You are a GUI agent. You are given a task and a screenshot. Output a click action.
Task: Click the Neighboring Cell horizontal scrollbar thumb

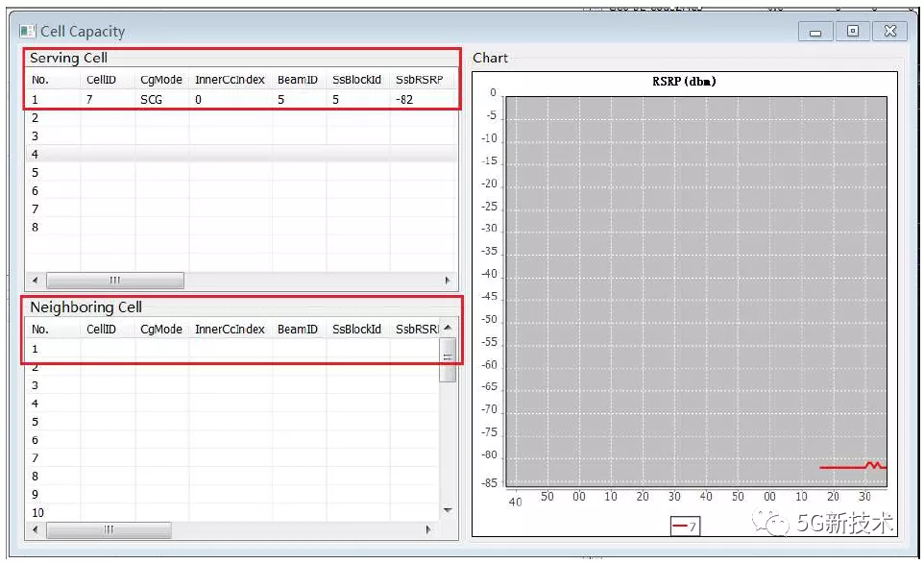(x=109, y=529)
